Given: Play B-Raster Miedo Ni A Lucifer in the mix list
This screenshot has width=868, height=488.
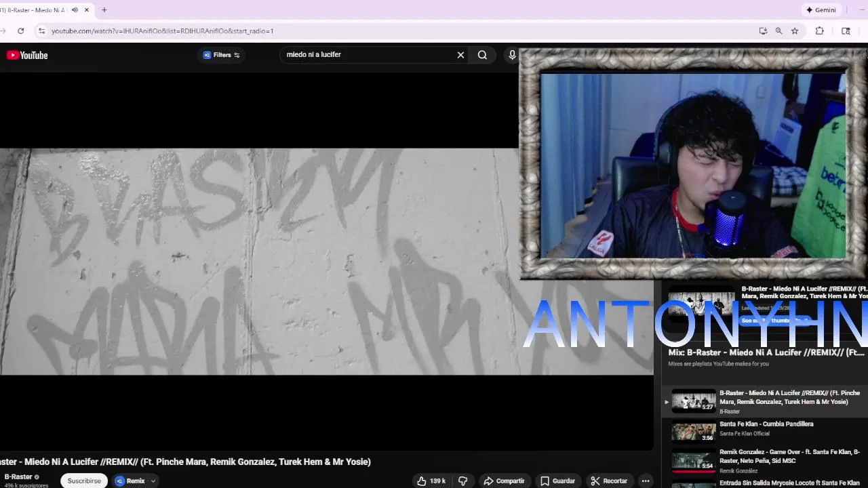Looking at the screenshot, I should coord(766,401).
